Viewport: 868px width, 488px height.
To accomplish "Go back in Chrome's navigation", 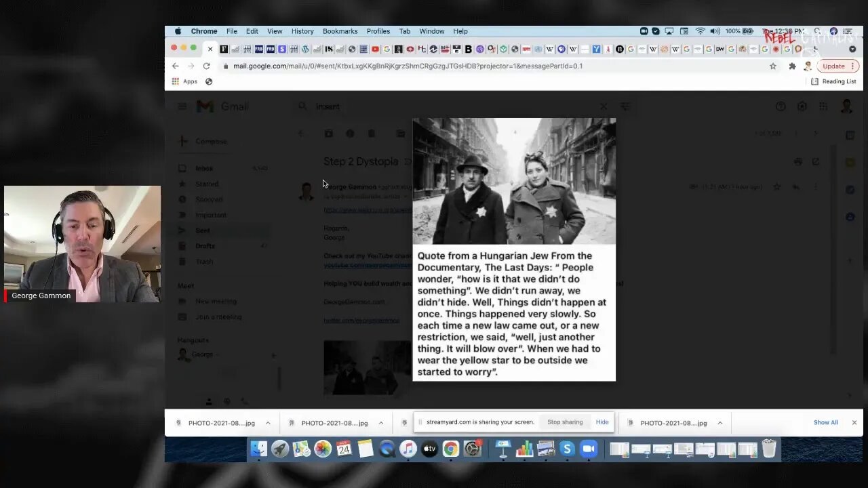I will coord(176,66).
